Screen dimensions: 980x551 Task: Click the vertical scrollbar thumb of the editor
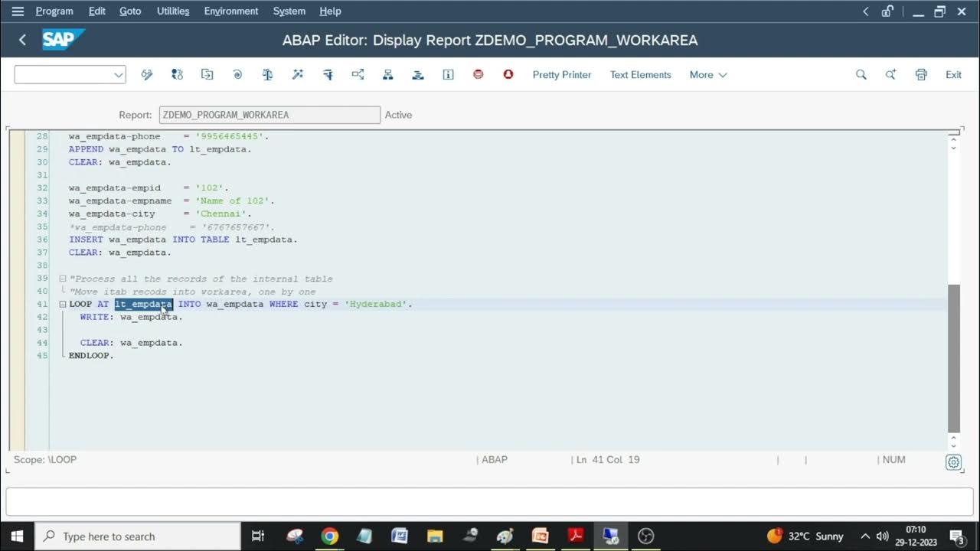[953, 358]
